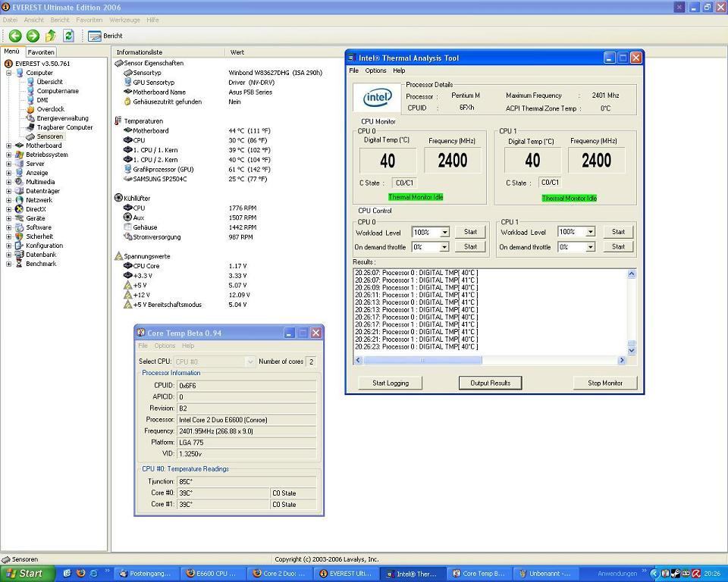Start CPU 1 workload
Image resolution: width=728 pixels, height=582 pixels.
click(618, 232)
